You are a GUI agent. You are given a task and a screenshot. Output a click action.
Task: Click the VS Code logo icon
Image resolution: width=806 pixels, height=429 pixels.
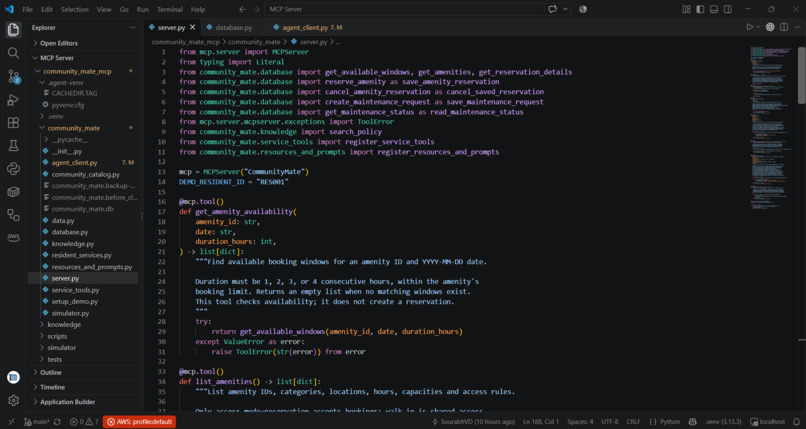(9, 9)
